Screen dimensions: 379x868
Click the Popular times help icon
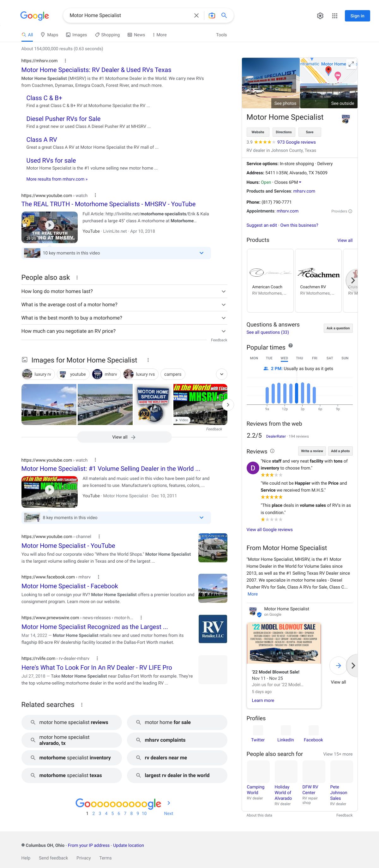pyautogui.click(x=290, y=345)
